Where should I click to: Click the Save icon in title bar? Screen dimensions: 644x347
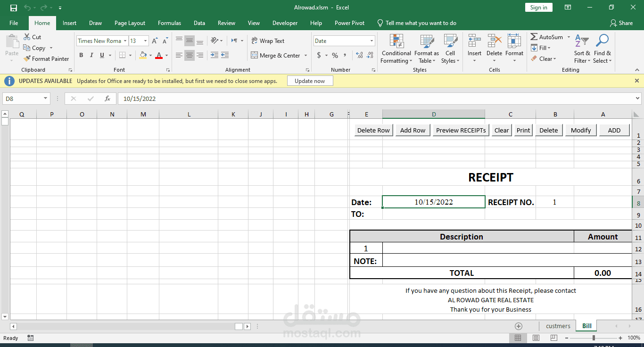[x=14, y=8]
